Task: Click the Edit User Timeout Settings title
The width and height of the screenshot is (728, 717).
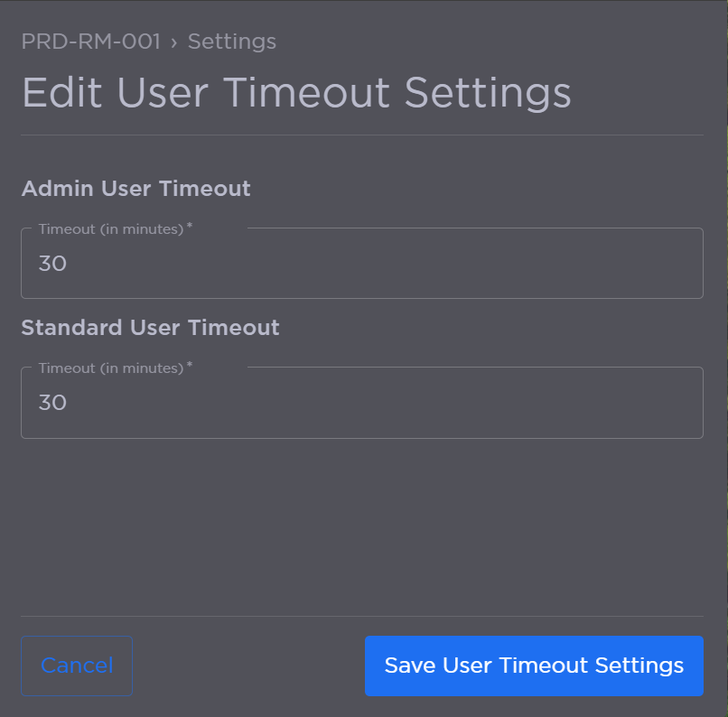Action: tap(296, 92)
